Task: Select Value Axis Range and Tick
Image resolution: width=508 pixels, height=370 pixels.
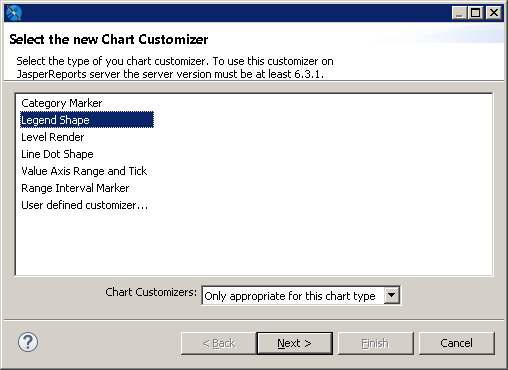Action: [x=84, y=171]
